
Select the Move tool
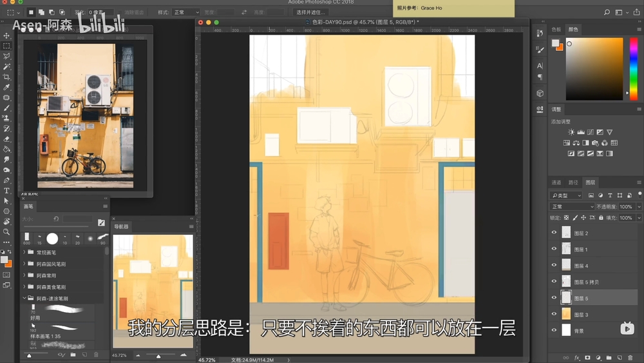(6, 35)
